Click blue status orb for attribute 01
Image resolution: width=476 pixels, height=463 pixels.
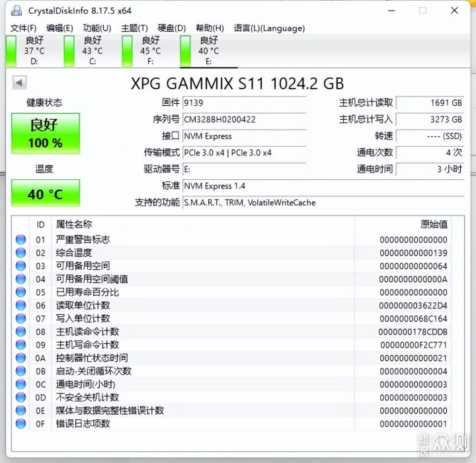(x=20, y=239)
